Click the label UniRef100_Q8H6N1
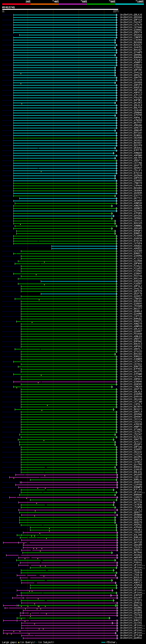Image resolution: width=146 pixels, height=644 pixels. click(x=131, y=55)
